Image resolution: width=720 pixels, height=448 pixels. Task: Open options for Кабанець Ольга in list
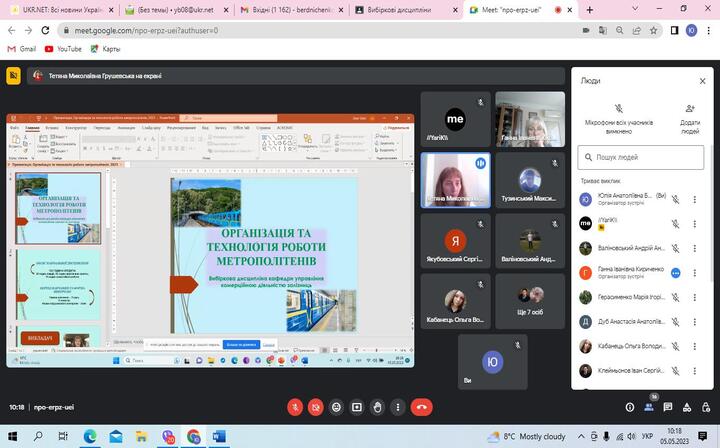(x=695, y=346)
